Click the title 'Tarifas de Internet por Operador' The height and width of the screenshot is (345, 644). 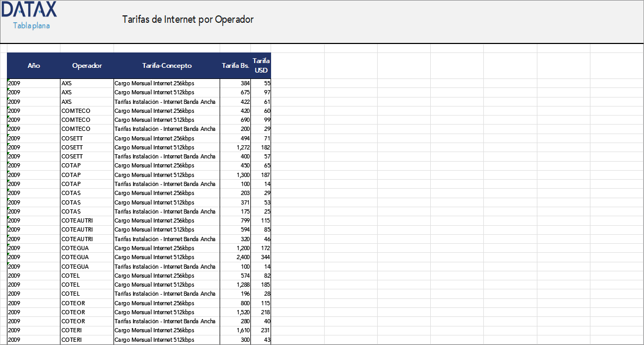188,19
